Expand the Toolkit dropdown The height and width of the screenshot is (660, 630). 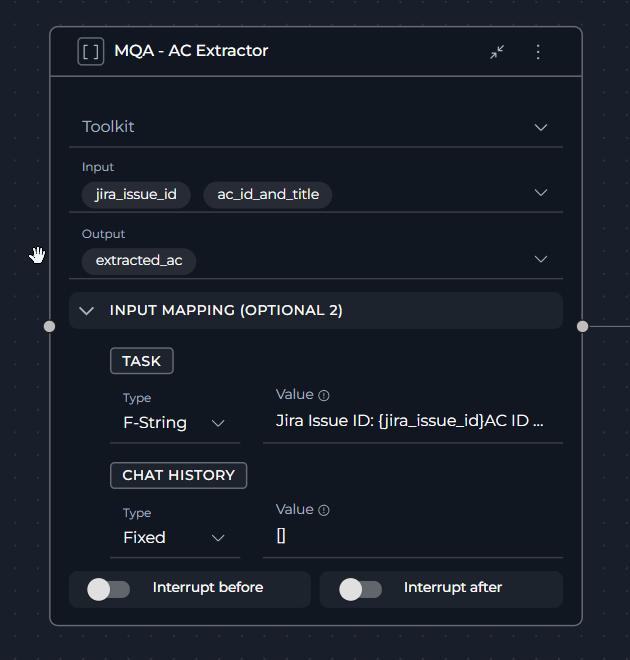tap(541, 127)
